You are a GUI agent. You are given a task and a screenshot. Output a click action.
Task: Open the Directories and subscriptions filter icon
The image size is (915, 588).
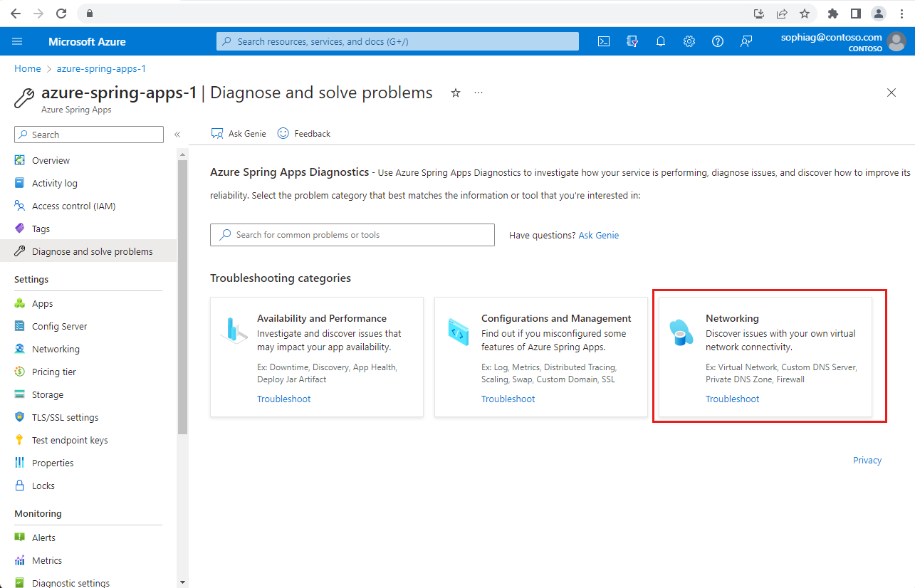tap(632, 41)
